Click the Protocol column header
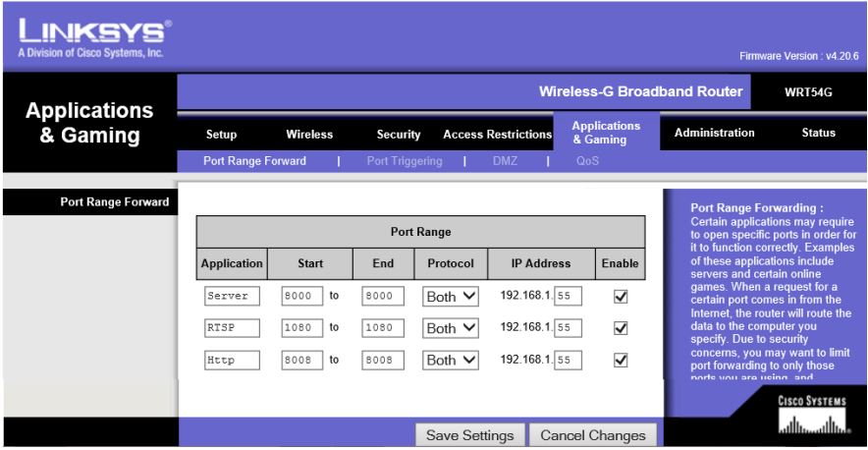The width and height of the screenshot is (868, 450). (x=451, y=263)
